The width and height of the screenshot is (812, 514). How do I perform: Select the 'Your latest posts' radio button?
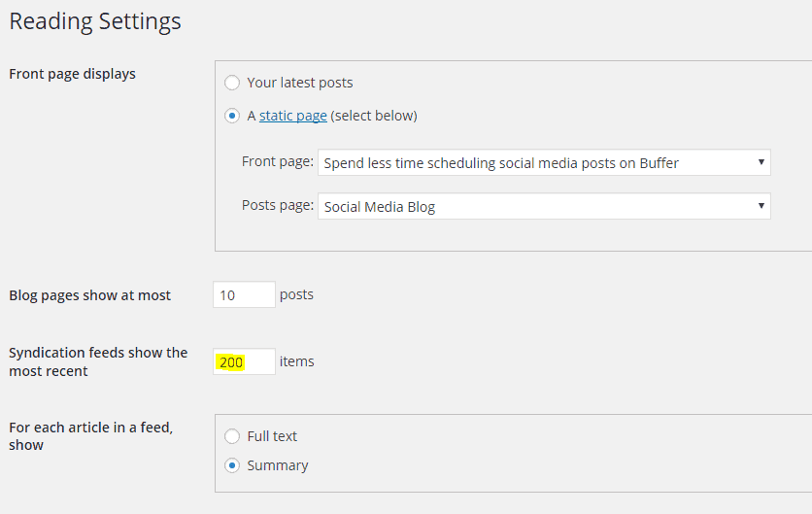(232, 83)
